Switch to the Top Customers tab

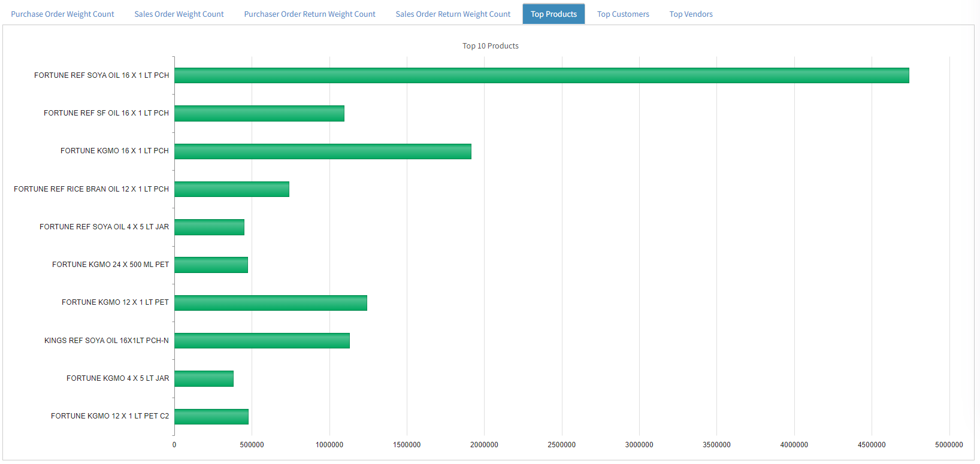point(623,14)
